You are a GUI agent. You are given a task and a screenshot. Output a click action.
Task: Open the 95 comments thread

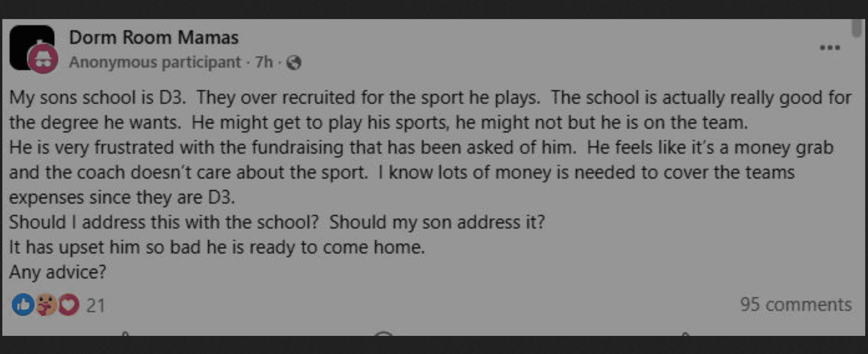point(796,305)
